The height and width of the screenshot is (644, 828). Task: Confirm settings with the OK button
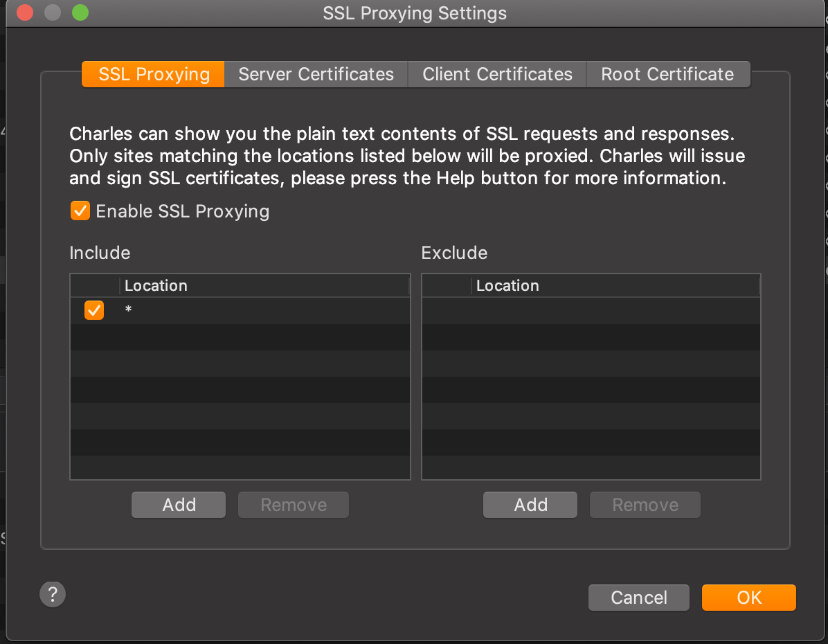(x=749, y=598)
